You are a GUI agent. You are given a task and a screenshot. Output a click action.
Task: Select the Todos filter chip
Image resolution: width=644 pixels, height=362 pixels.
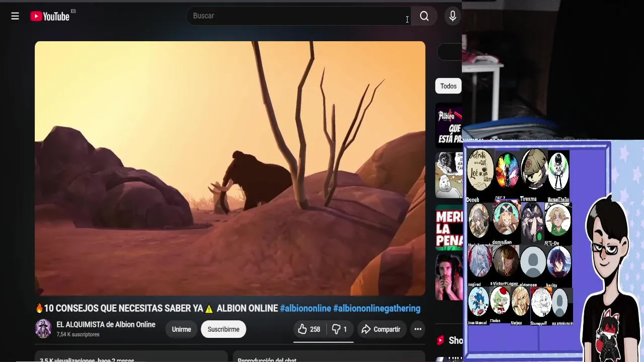point(448,86)
